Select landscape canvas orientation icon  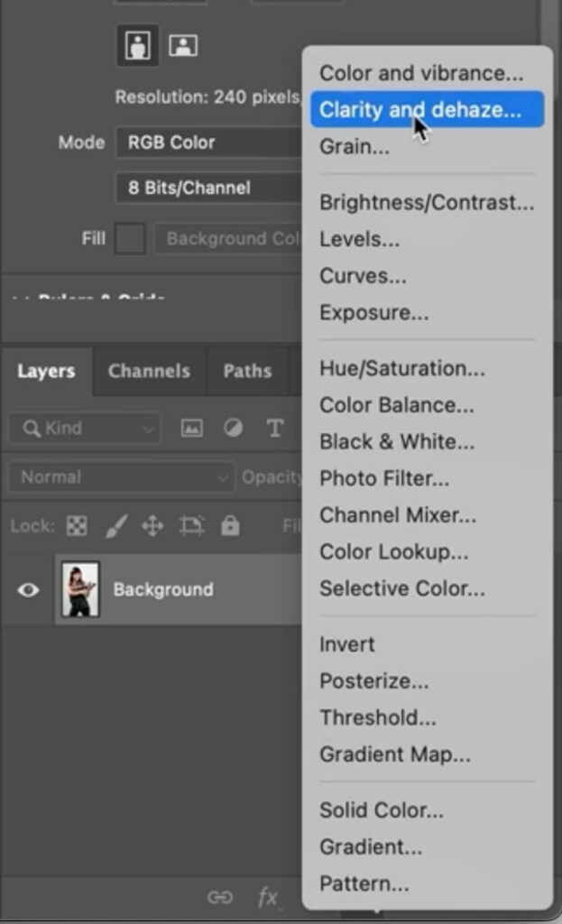coord(183,46)
